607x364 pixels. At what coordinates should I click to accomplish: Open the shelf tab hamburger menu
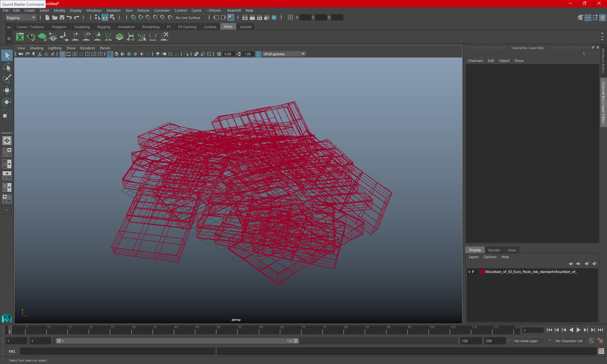9,27
